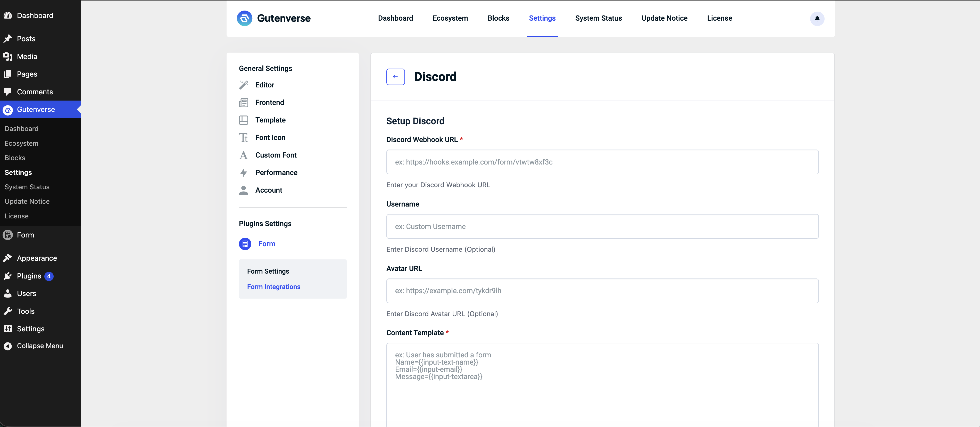The width and height of the screenshot is (980, 427).
Task: Click into the Username input field
Action: tap(602, 226)
